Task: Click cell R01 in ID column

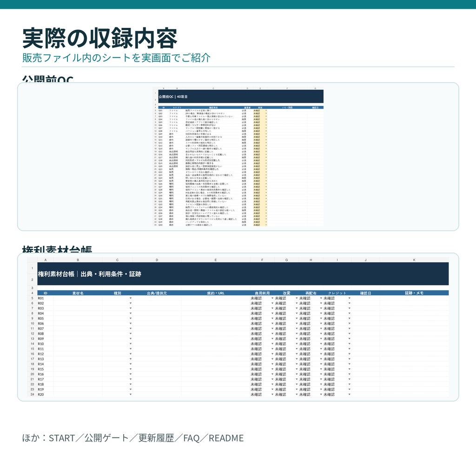Action: click(45, 298)
